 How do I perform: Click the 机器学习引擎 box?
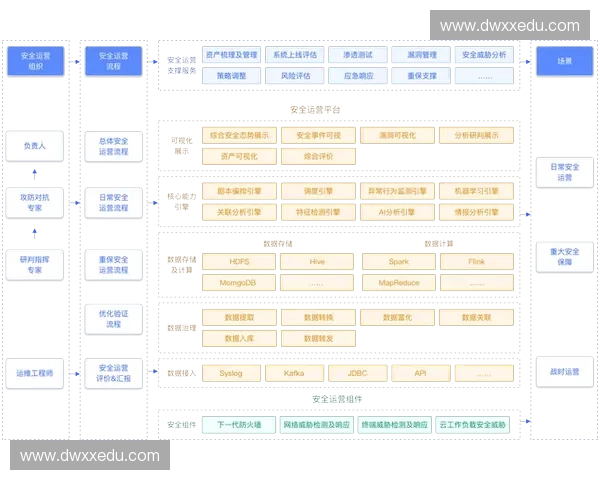click(476, 191)
